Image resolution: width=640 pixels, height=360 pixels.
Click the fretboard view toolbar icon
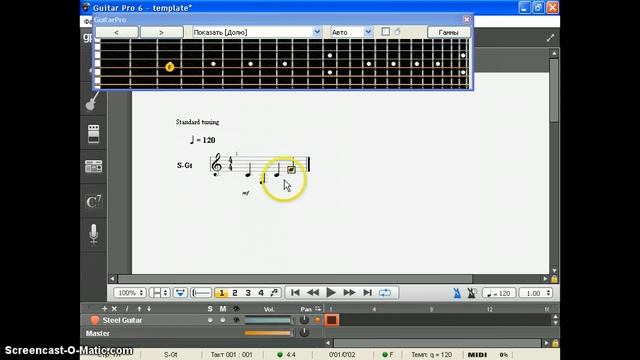(201, 293)
